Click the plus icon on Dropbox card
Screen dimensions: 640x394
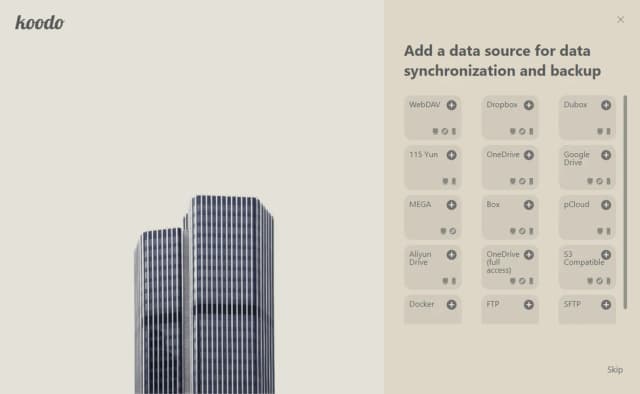[x=529, y=105]
